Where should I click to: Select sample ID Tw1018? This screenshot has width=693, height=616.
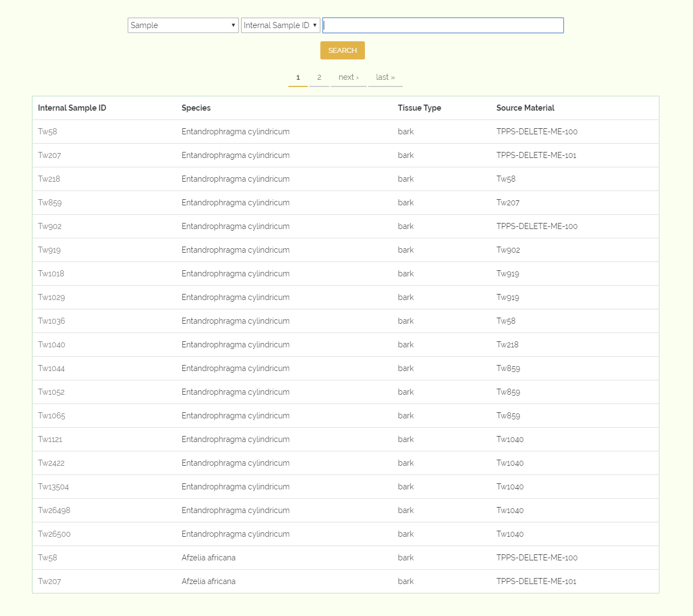coord(51,274)
